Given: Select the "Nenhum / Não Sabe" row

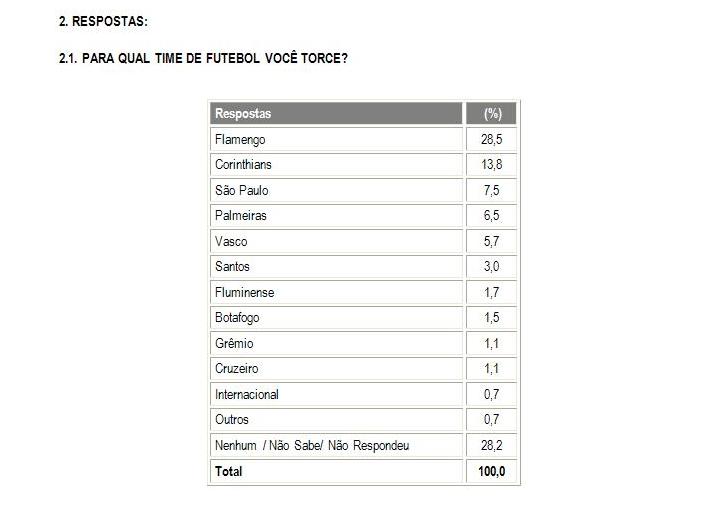Looking at the screenshot, I should coord(312,445).
